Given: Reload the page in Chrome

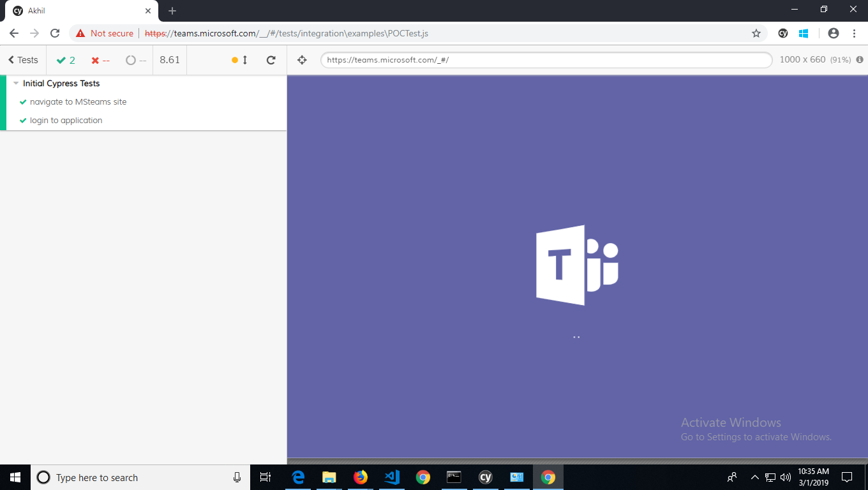Looking at the screenshot, I should click(x=55, y=33).
